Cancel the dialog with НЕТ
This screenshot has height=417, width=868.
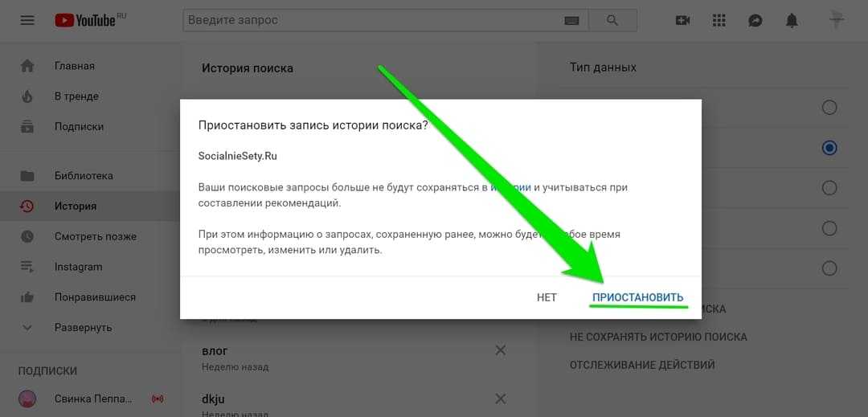point(547,297)
